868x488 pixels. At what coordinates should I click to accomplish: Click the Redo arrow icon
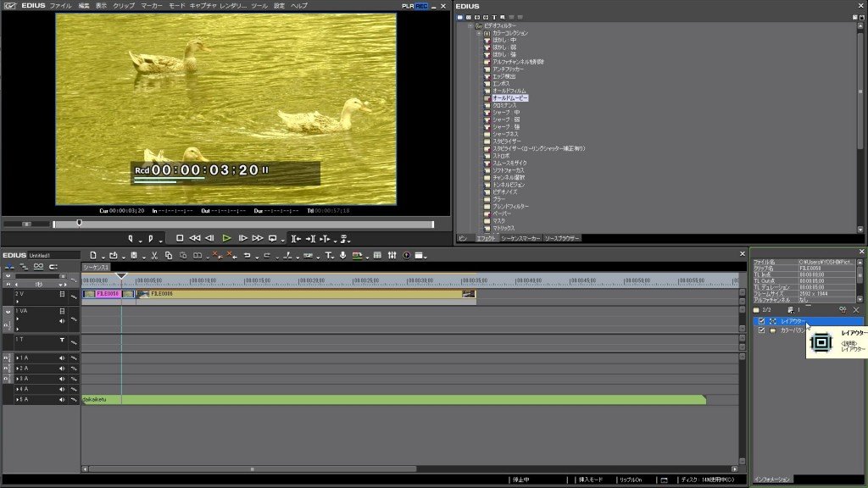pos(267,255)
